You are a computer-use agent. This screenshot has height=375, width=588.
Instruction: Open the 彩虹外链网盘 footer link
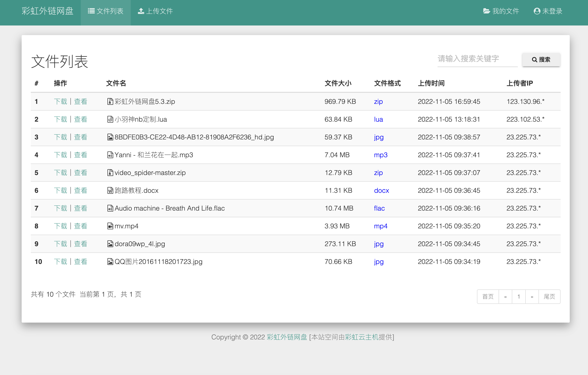(287, 337)
